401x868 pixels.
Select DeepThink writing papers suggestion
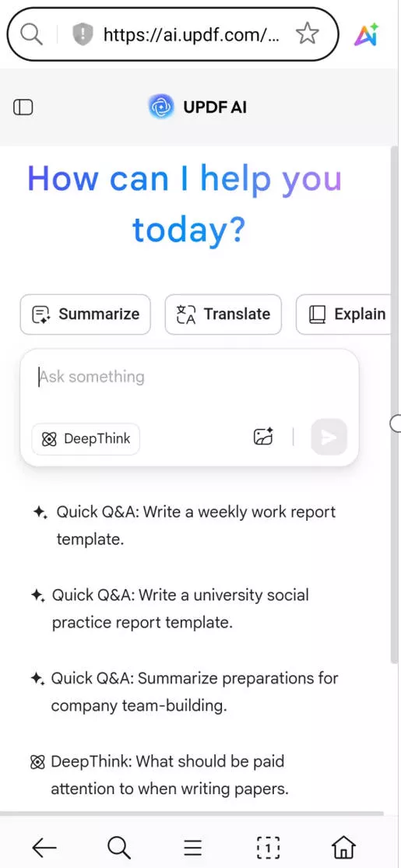(x=160, y=775)
